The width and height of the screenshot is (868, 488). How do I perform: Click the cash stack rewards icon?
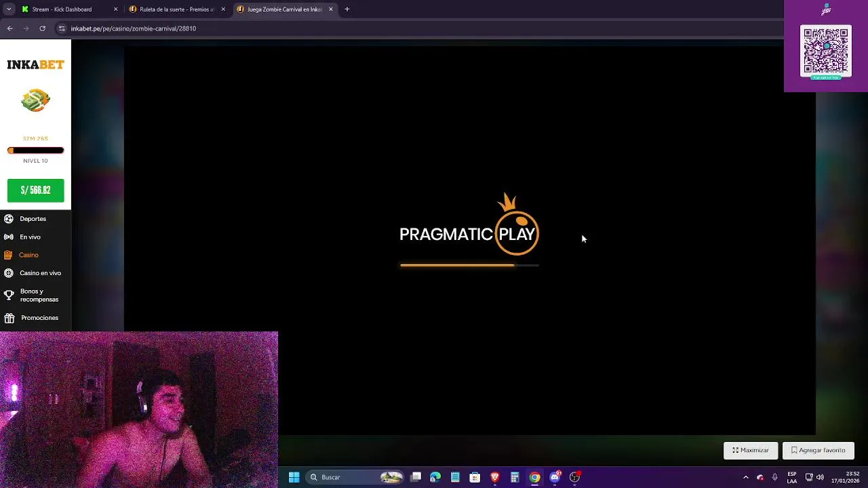coord(35,101)
